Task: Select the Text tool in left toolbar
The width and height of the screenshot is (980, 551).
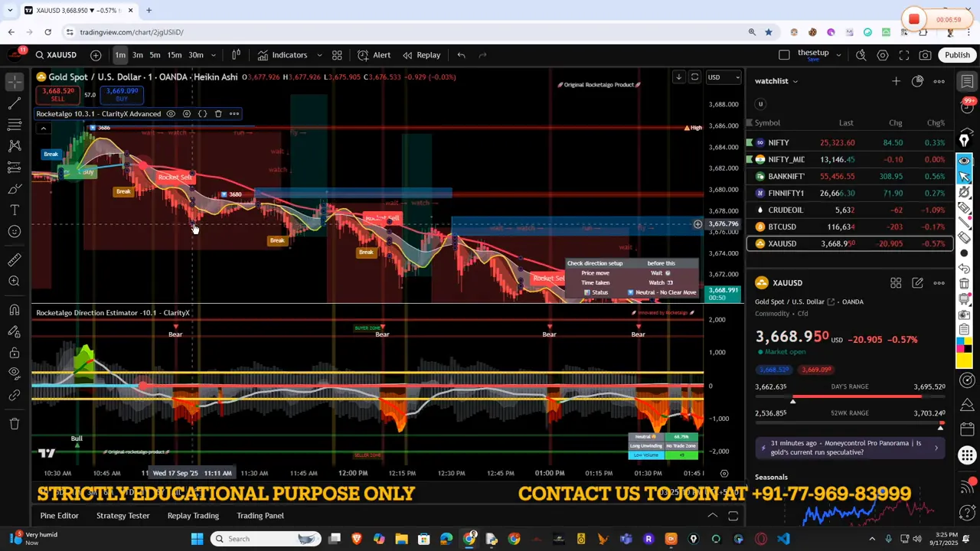Action: pos(14,210)
